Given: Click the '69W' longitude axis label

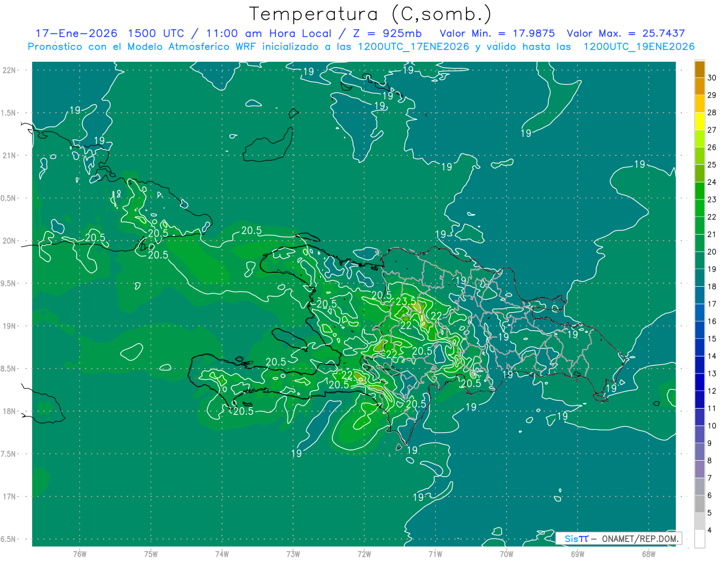Looking at the screenshot, I should point(578,554).
